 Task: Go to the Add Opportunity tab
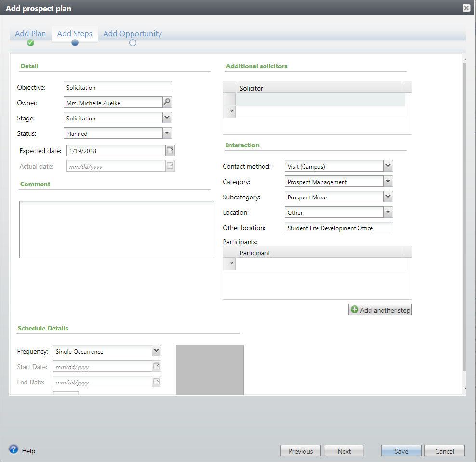(x=132, y=34)
